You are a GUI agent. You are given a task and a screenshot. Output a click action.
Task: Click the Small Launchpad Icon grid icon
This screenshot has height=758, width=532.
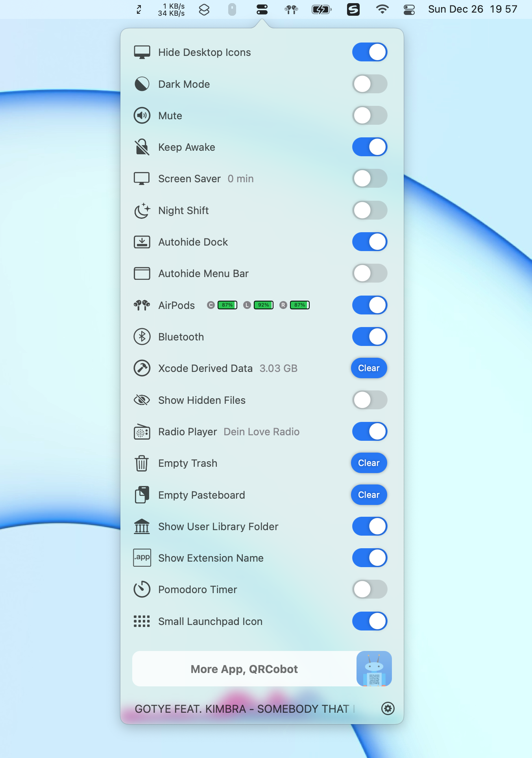tap(142, 621)
